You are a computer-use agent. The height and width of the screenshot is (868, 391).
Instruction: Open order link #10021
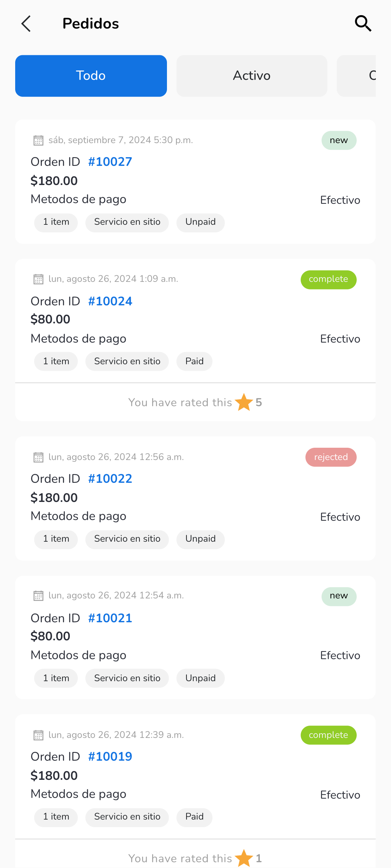[110, 618]
